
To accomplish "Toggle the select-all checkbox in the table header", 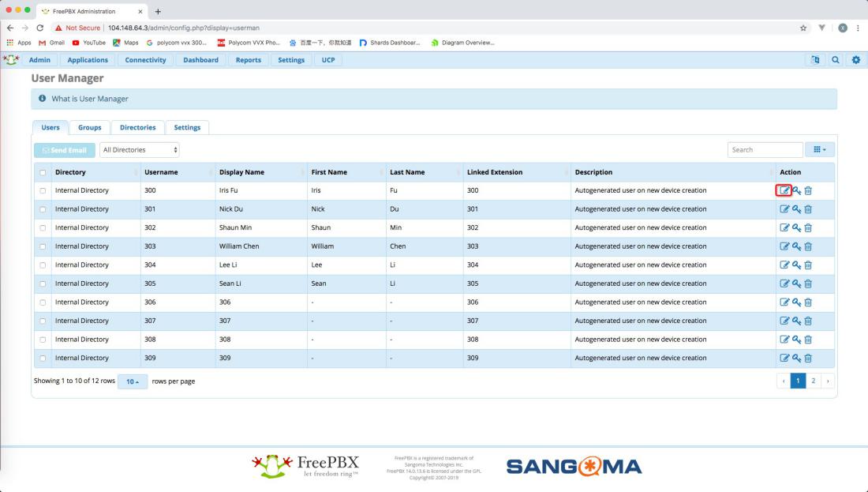I will coord(43,172).
